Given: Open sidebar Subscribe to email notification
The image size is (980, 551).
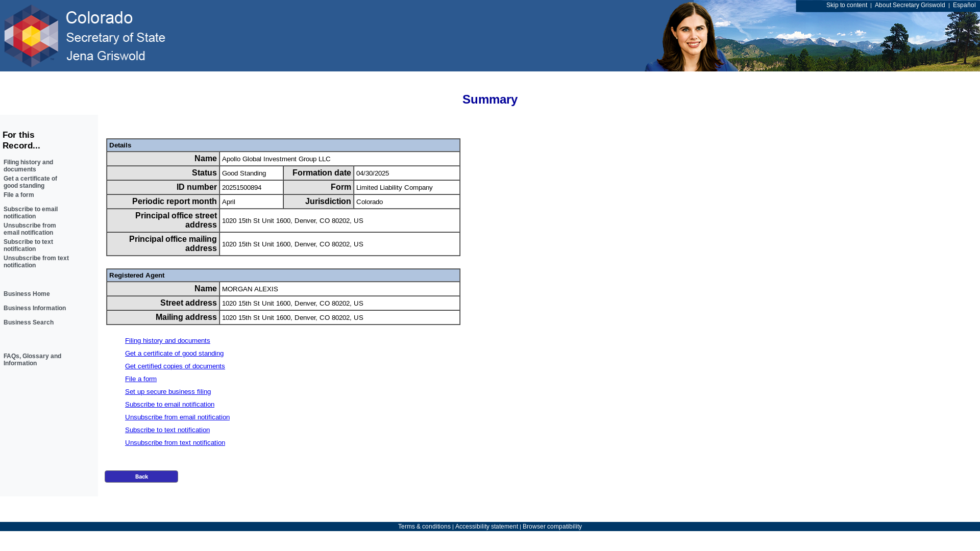Looking at the screenshot, I should point(31,213).
